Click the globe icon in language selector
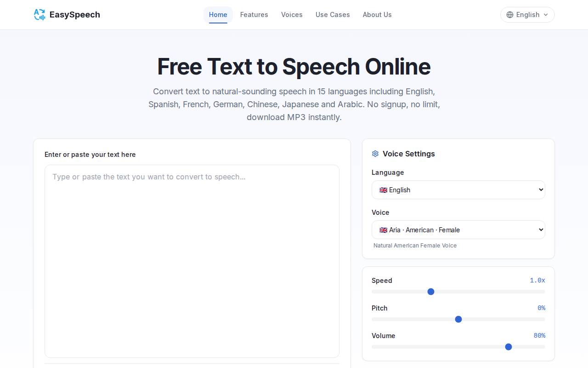588x368 pixels. [x=510, y=15]
